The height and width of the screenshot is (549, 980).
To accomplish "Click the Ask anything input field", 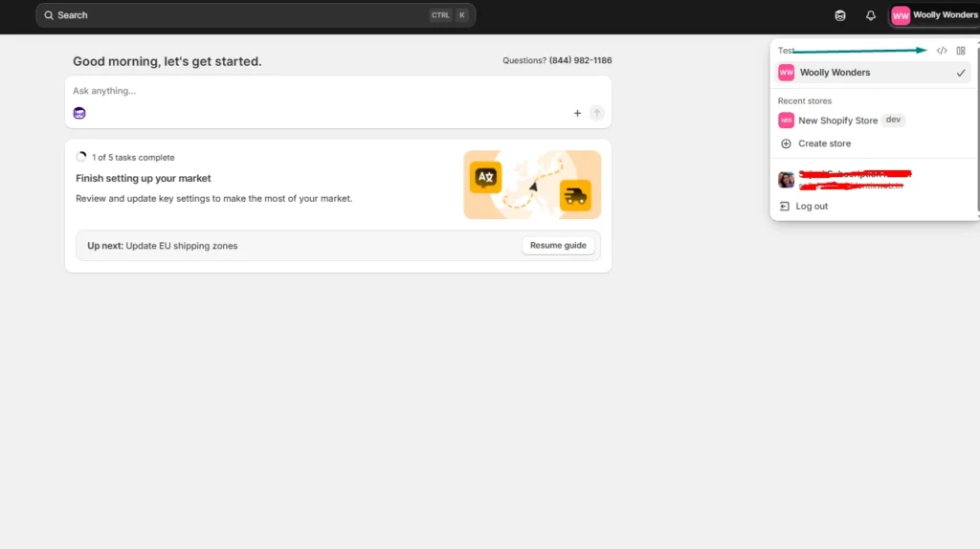I will point(338,91).
